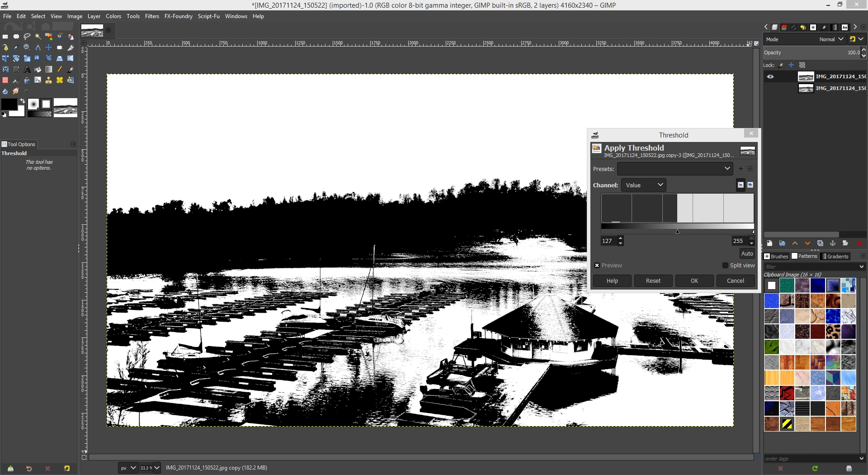
Task: Click the Auto threshold button
Action: [747, 254]
